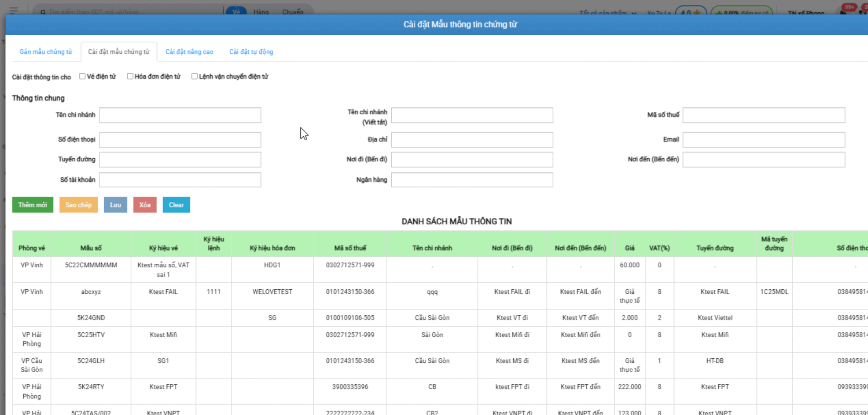Go to the Cài đặt tự động tab
The image size is (868, 415).
click(251, 52)
